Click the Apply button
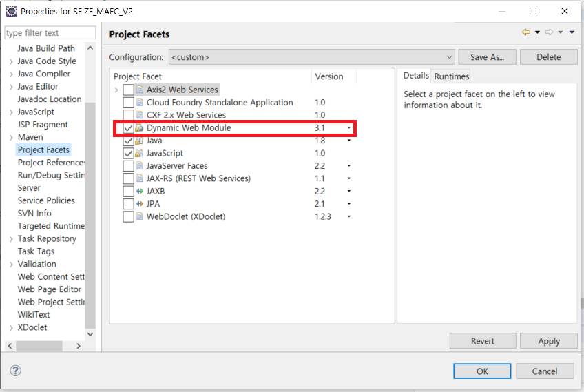This screenshot has height=392, width=584. (549, 341)
